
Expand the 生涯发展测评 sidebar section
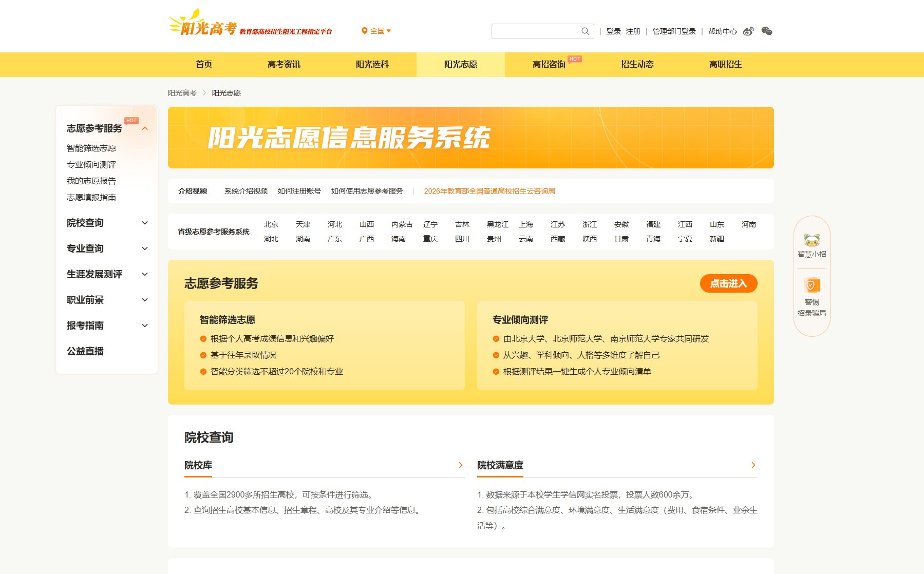[145, 274]
